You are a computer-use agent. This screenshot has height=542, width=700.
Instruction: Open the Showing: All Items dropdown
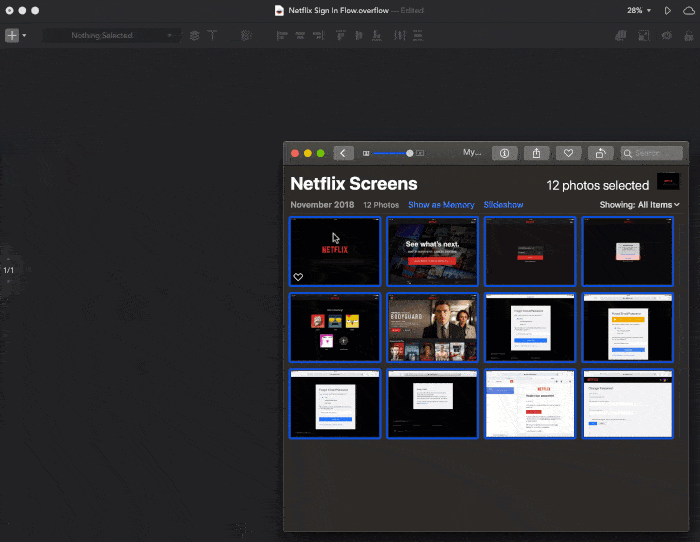click(639, 205)
